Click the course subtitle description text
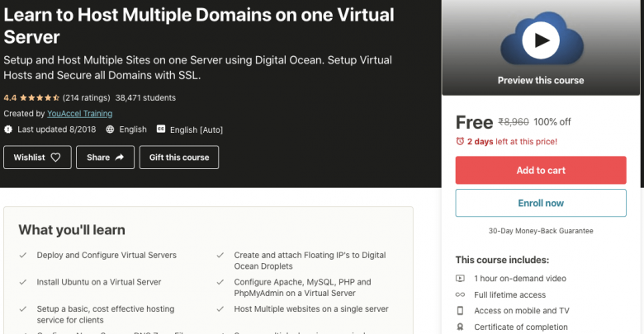644x334 pixels. click(x=197, y=68)
